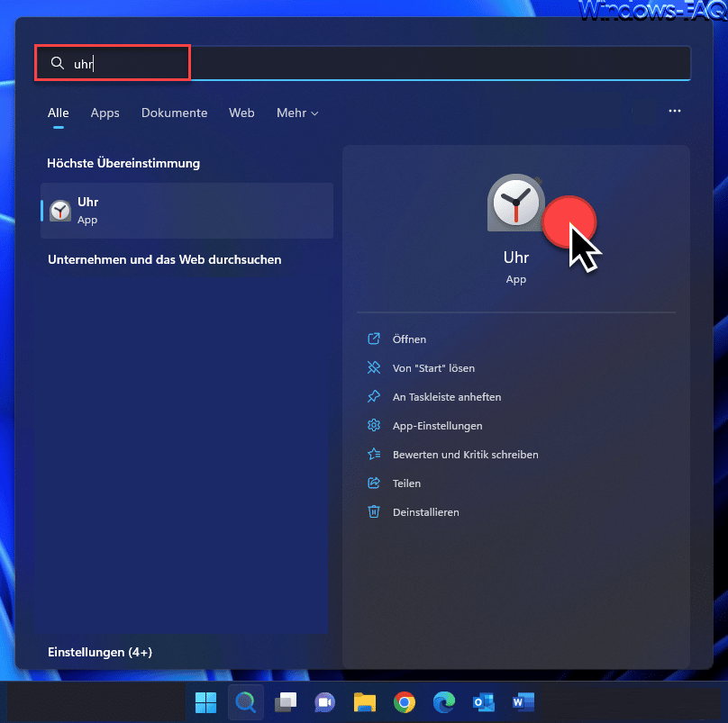Click Öffnen to open the Uhr app
728x723 pixels.
[409, 339]
